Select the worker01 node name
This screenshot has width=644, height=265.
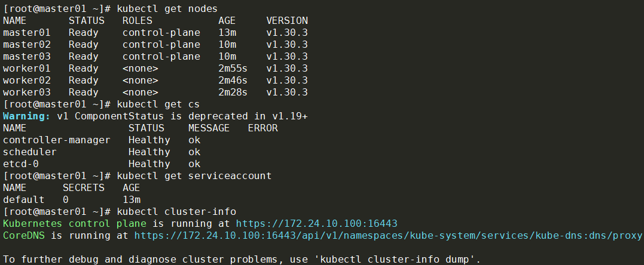point(27,69)
